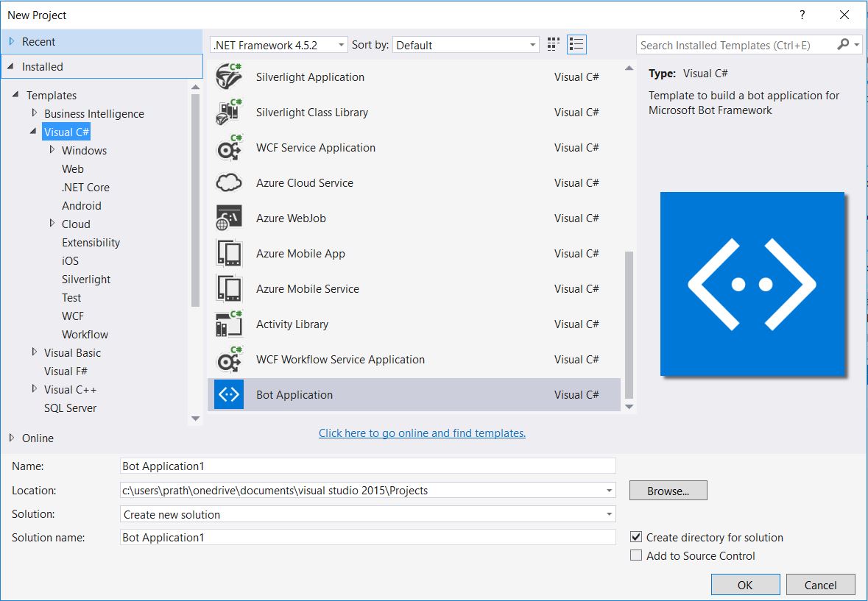This screenshot has width=868, height=601.
Task: Switch to small icons view
Action: pyautogui.click(x=552, y=44)
